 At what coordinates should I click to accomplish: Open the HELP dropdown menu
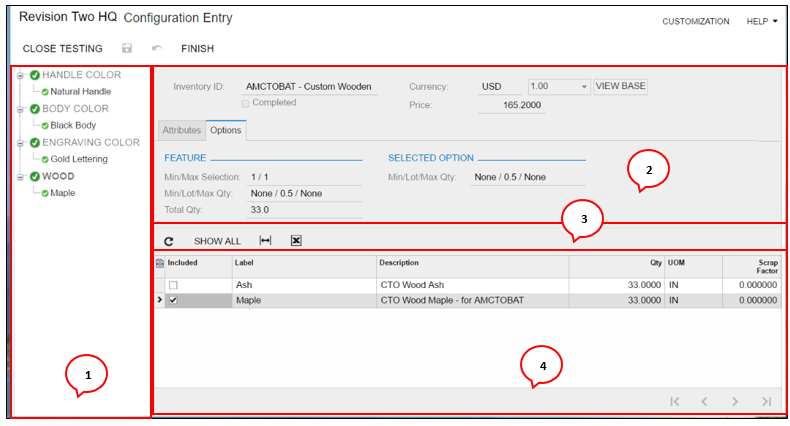(x=761, y=21)
